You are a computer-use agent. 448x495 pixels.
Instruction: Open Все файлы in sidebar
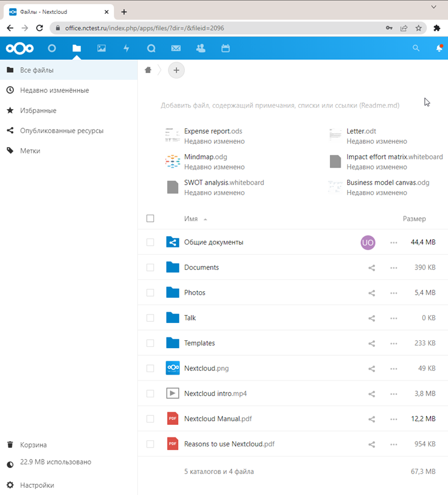[68, 70]
